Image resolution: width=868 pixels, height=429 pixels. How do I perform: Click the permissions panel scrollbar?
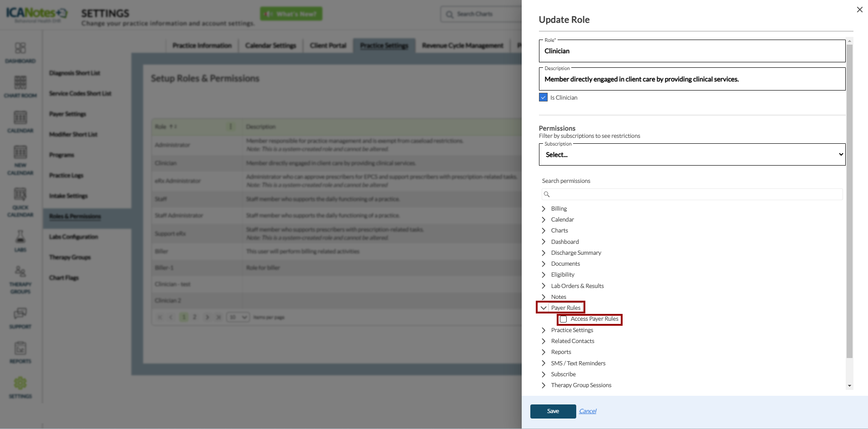click(x=849, y=200)
